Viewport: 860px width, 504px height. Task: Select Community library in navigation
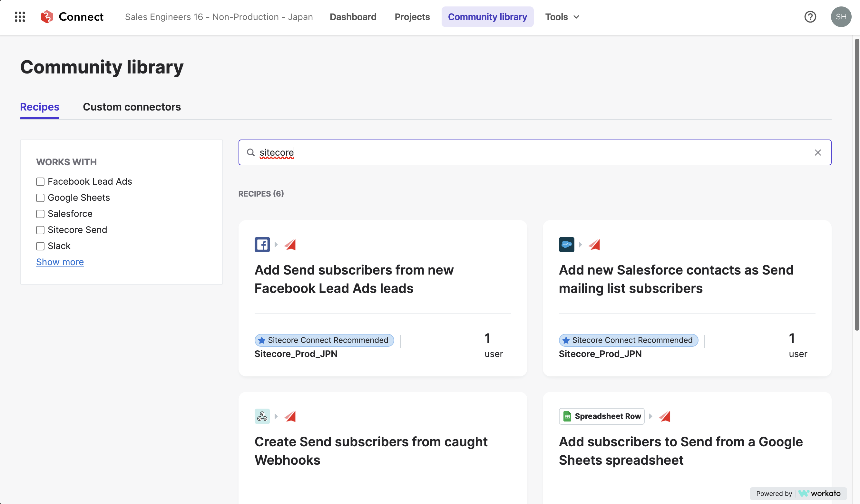tap(487, 17)
